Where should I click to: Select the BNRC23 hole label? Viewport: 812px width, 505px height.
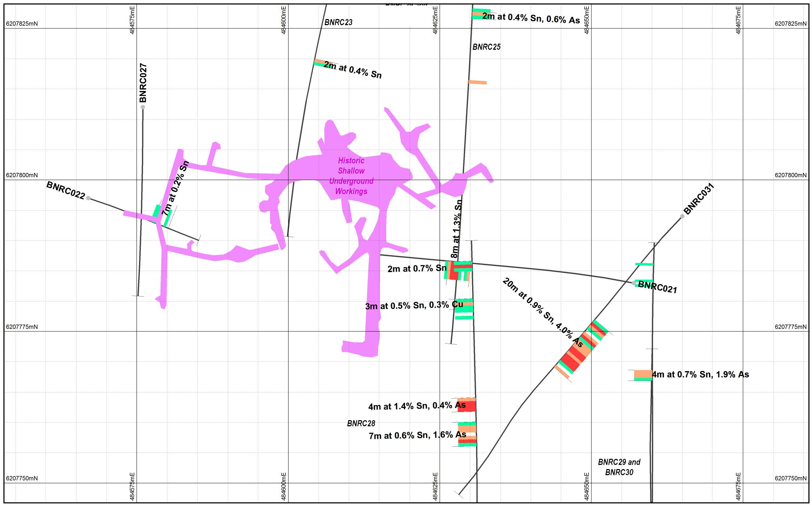338,22
